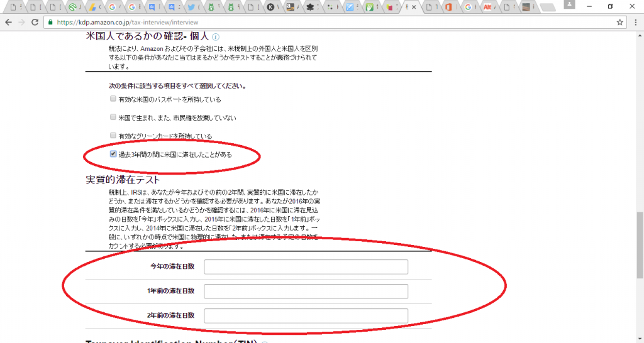Bookmark this page with the star icon
The image size is (644, 343).
(x=619, y=22)
